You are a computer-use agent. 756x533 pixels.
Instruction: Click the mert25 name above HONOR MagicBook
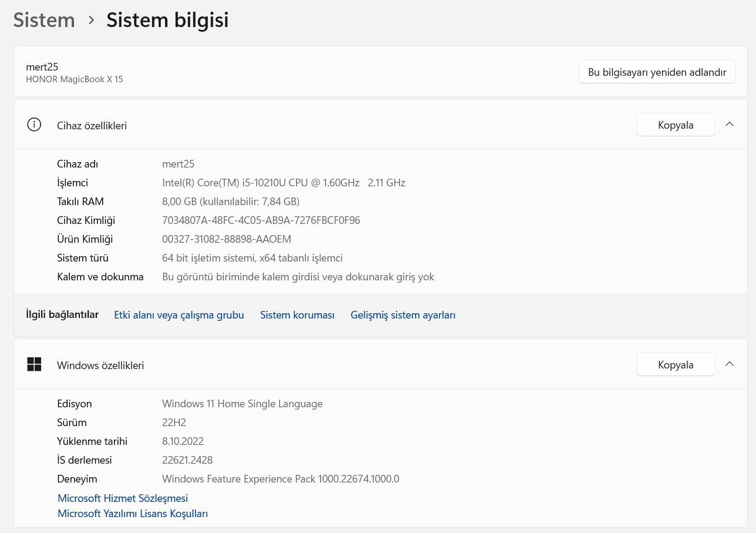pyautogui.click(x=42, y=67)
